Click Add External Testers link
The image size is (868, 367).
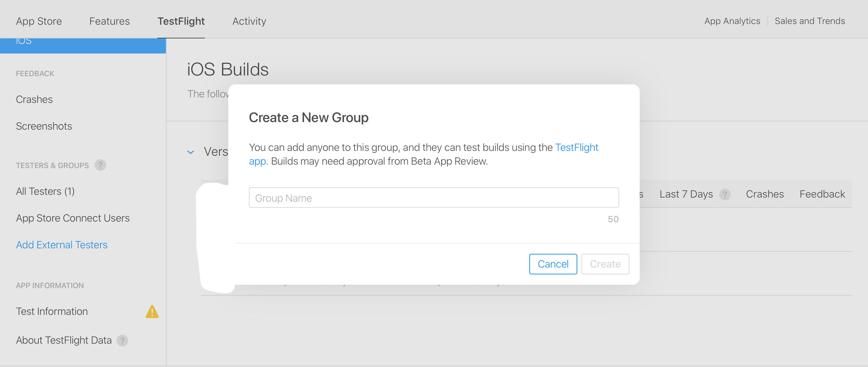pos(62,245)
